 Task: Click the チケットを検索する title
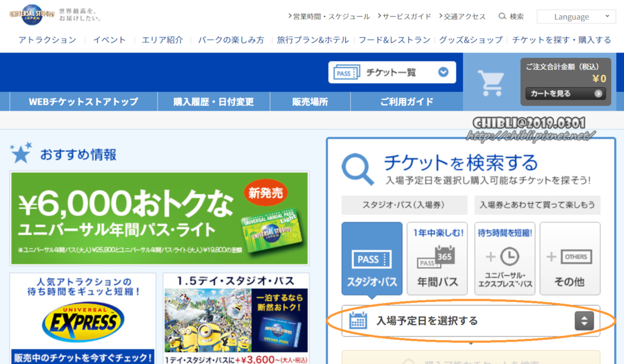[461, 163]
